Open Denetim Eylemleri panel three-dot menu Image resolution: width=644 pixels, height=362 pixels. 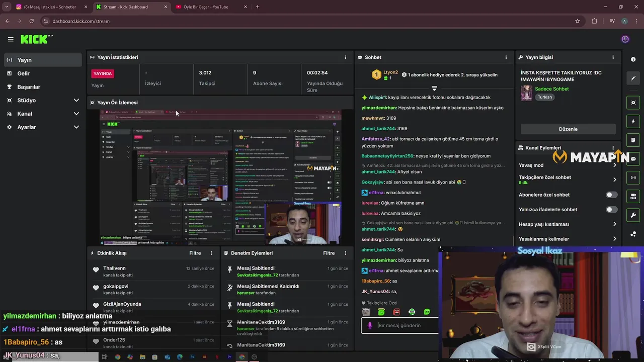(x=345, y=253)
